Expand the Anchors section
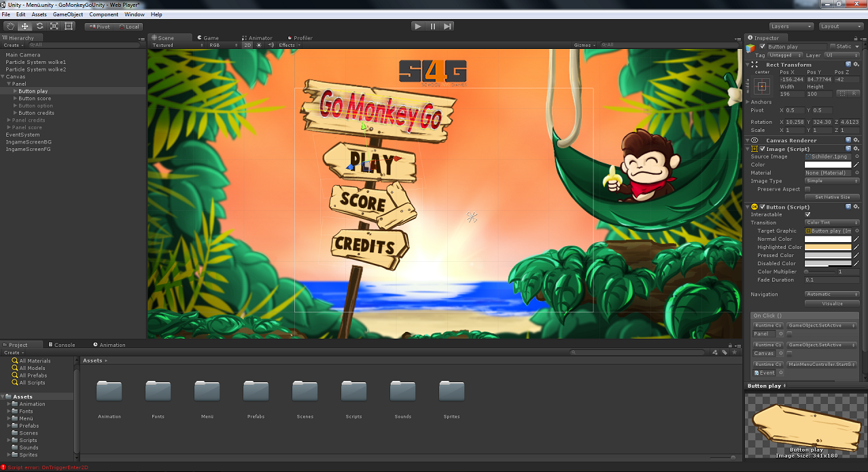Image resolution: width=868 pixels, height=472 pixels. (x=748, y=102)
